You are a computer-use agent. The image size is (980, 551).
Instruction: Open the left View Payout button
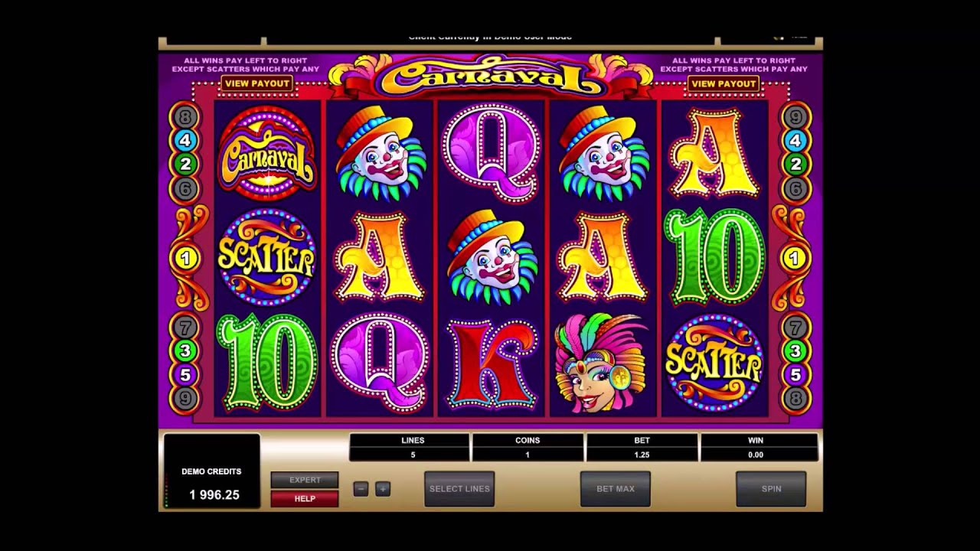pyautogui.click(x=256, y=83)
